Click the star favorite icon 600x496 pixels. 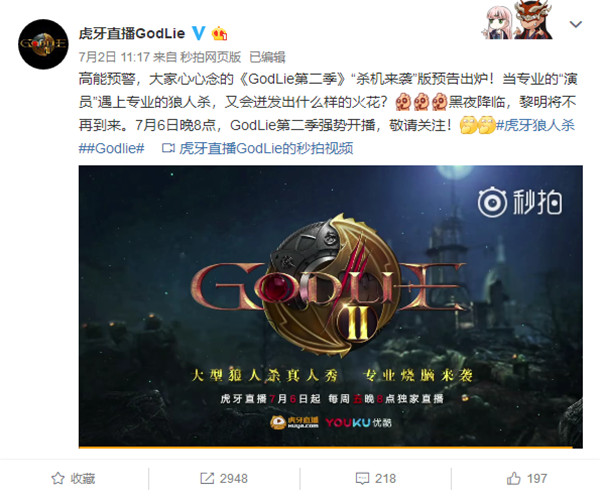(x=58, y=478)
